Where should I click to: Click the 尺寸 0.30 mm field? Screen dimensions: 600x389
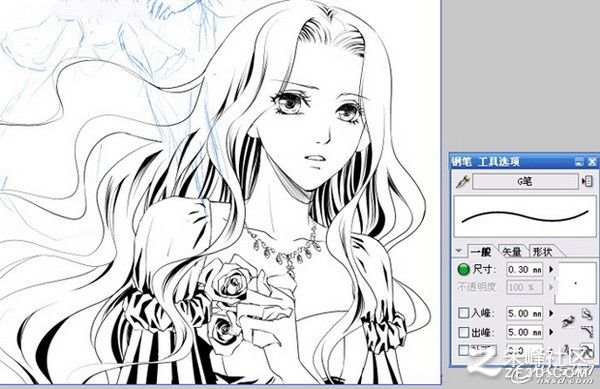click(525, 270)
